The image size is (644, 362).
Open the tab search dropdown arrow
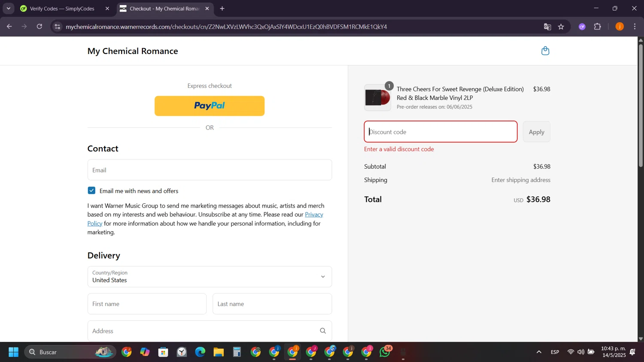point(8,9)
